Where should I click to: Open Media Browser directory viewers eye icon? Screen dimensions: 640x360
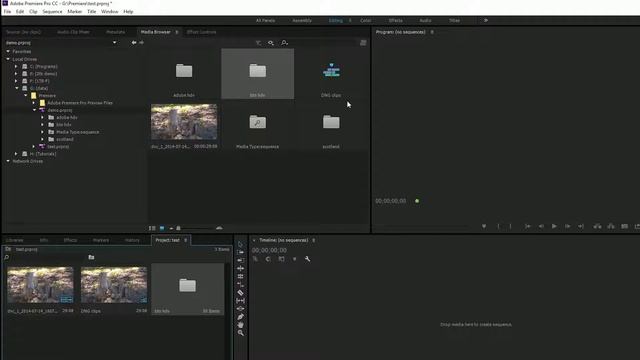pyautogui.click(x=271, y=42)
